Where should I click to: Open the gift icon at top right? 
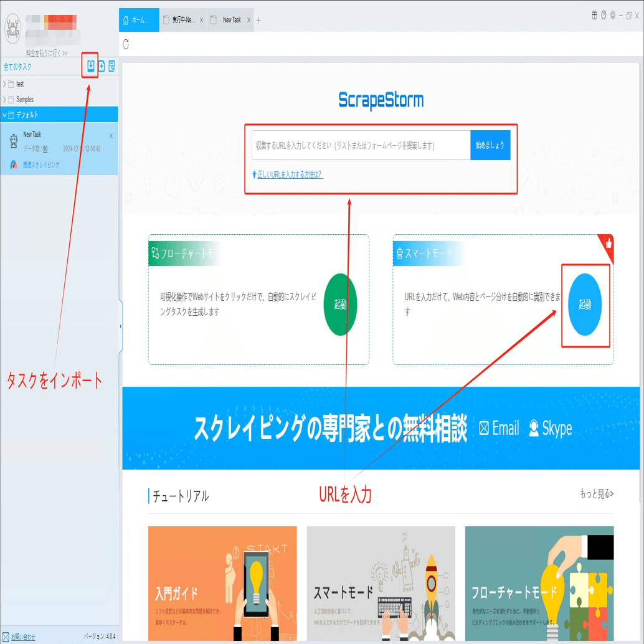[x=594, y=15]
